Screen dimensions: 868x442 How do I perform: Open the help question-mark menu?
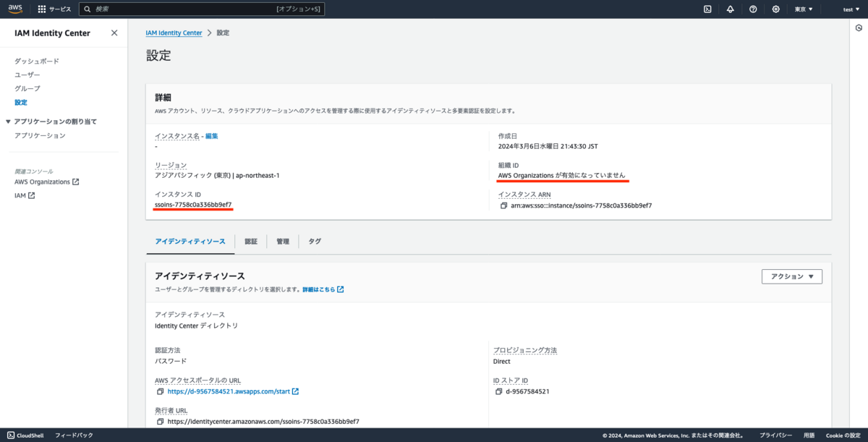[x=753, y=9]
